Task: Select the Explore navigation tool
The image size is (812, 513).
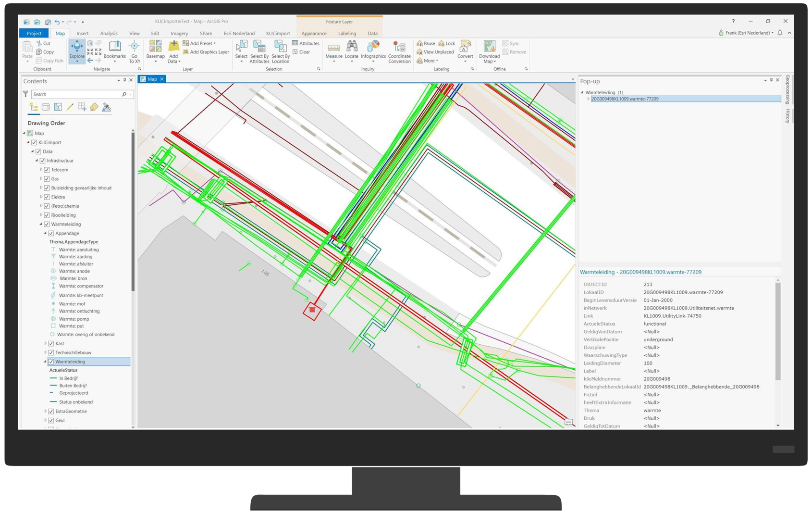Action: coord(76,48)
